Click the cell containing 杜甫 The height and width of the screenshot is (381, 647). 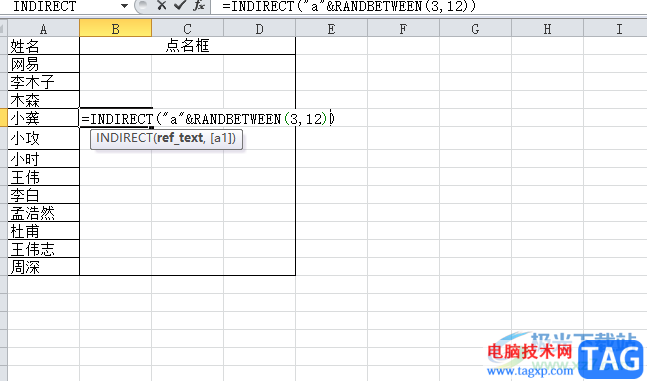(43, 231)
